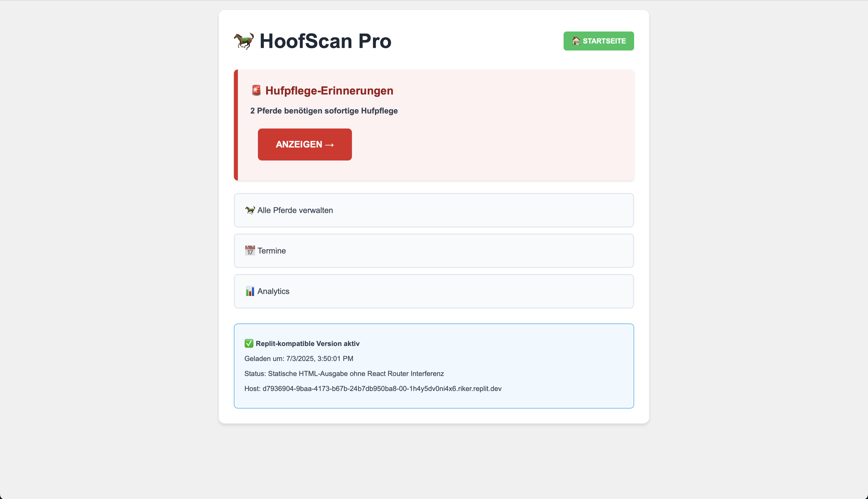Open the Termine menu entry
This screenshot has height=499, width=868.
coord(434,251)
